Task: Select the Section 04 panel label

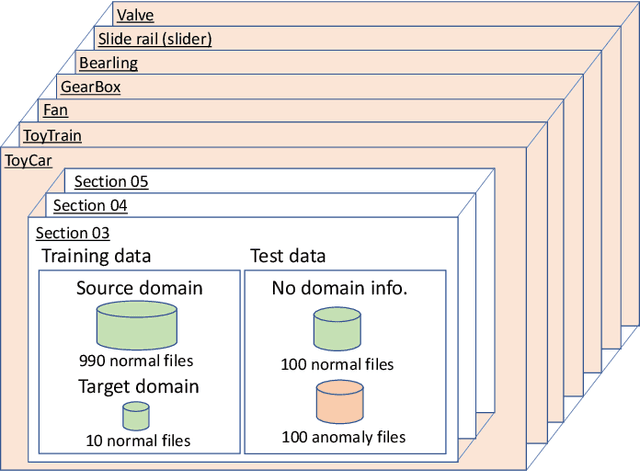Action: click(x=90, y=206)
